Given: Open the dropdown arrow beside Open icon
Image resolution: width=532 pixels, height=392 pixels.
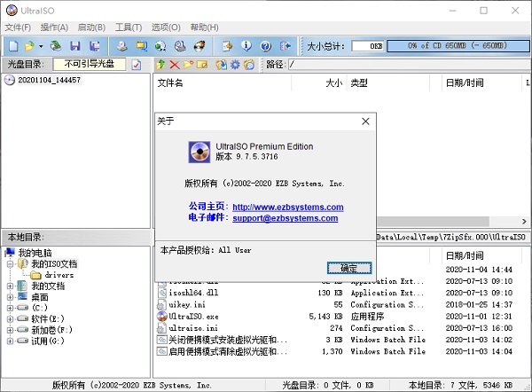Looking at the screenshot, I should pyautogui.click(x=40, y=45).
